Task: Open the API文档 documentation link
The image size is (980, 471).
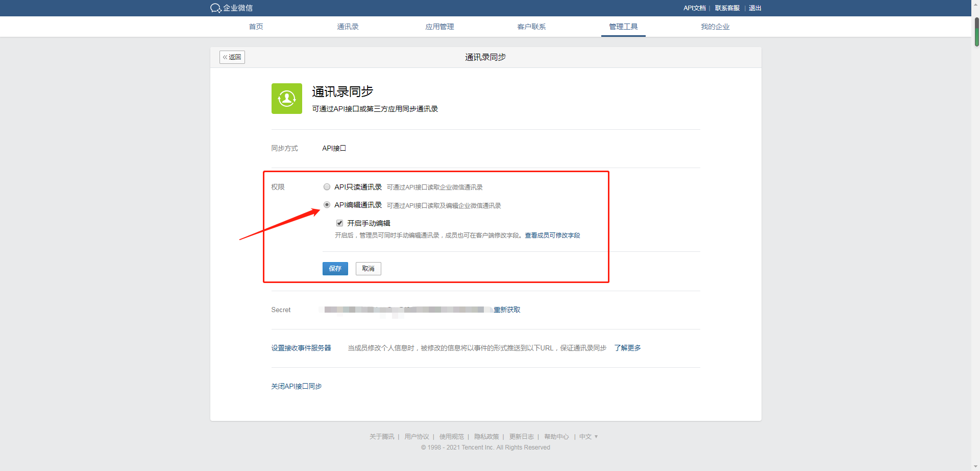Action: pos(694,8)
